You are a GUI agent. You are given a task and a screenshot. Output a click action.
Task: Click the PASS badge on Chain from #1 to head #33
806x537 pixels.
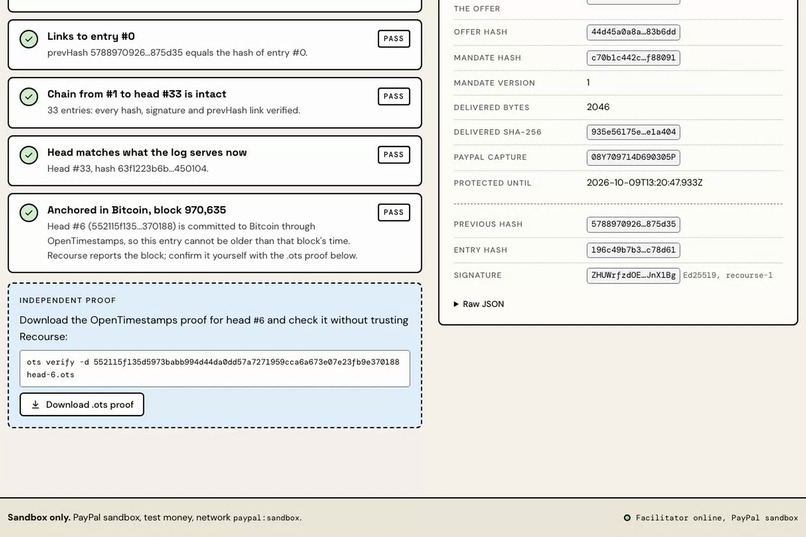(x=394, y=96)
